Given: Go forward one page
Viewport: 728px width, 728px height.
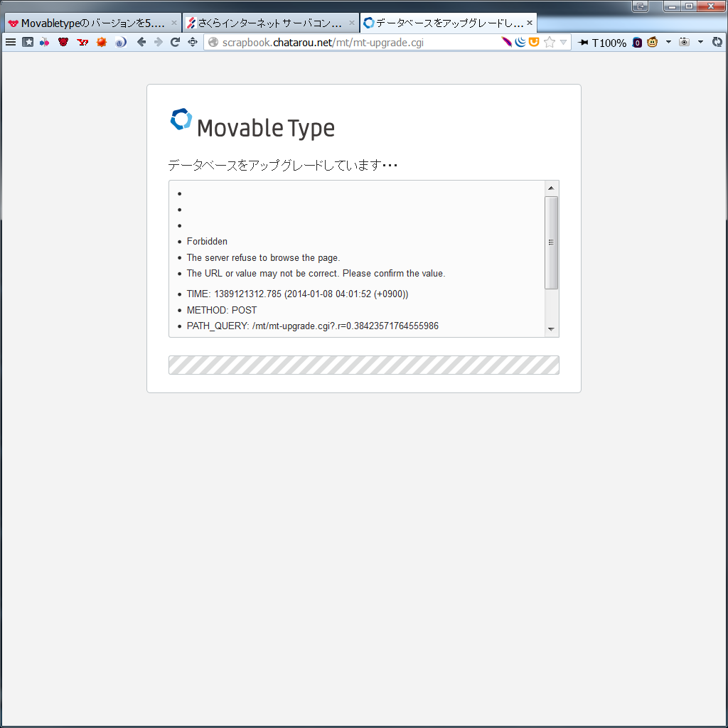Looking at the screenshot, I should [159, 42].
